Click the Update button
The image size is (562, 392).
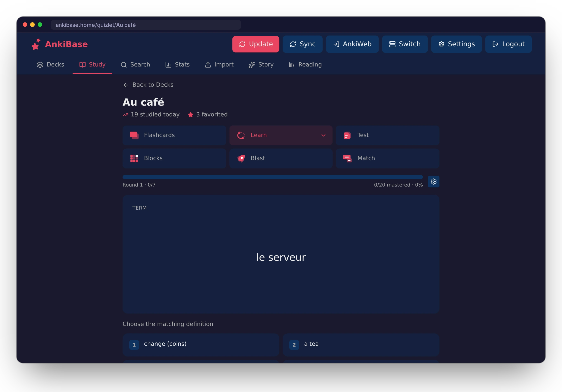(256, 44)
